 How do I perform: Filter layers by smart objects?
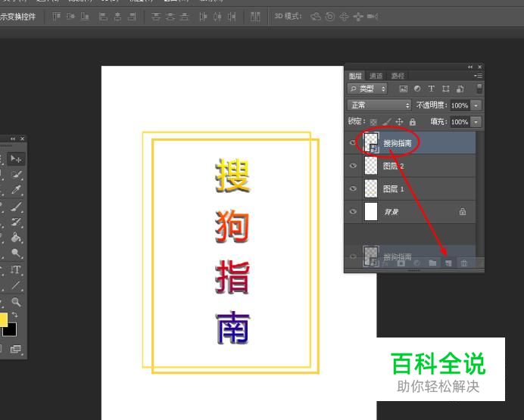pos(460,89)
